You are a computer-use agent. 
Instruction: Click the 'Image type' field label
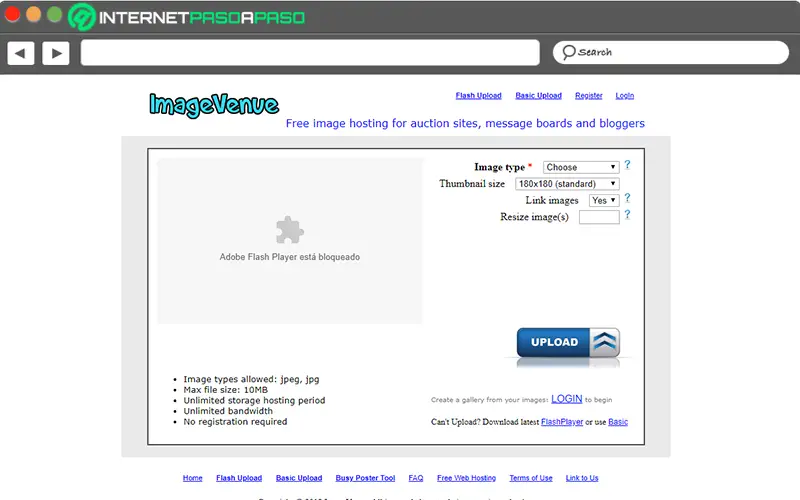point(499,167)
